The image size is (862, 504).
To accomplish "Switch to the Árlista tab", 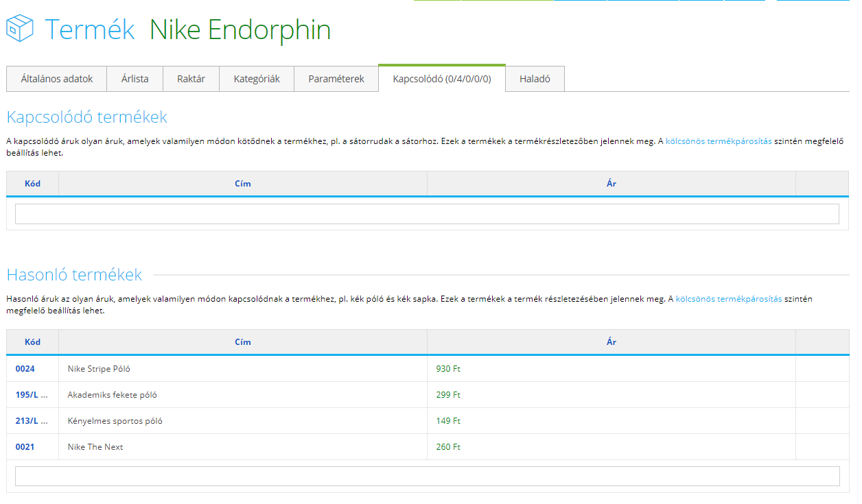I will click(135, 79).
